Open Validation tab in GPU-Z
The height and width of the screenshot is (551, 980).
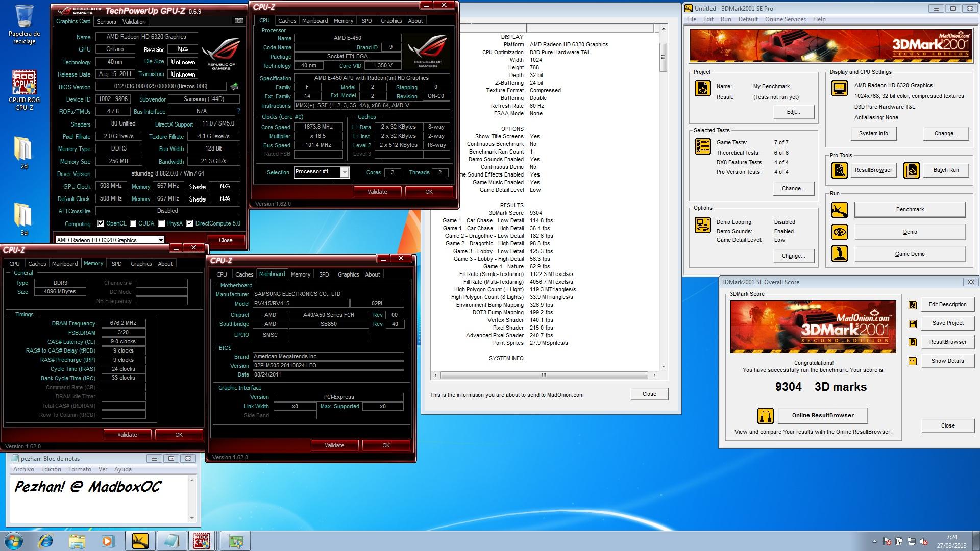tap(134, 22)
